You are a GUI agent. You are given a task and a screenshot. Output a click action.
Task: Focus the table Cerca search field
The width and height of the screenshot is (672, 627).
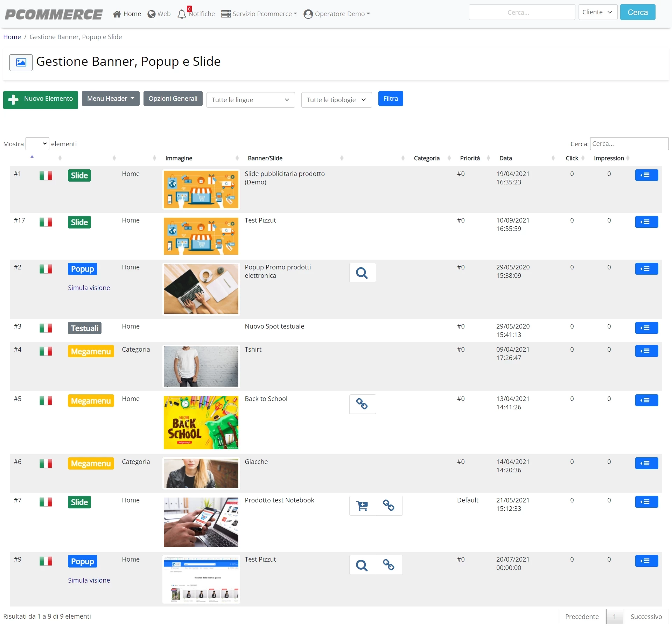tap(629, 144)
